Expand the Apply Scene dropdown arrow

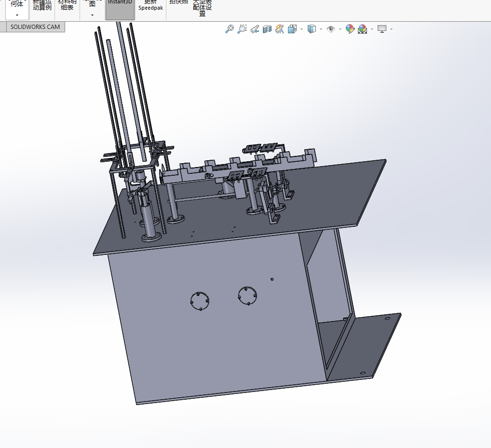[x=372, y=29]
